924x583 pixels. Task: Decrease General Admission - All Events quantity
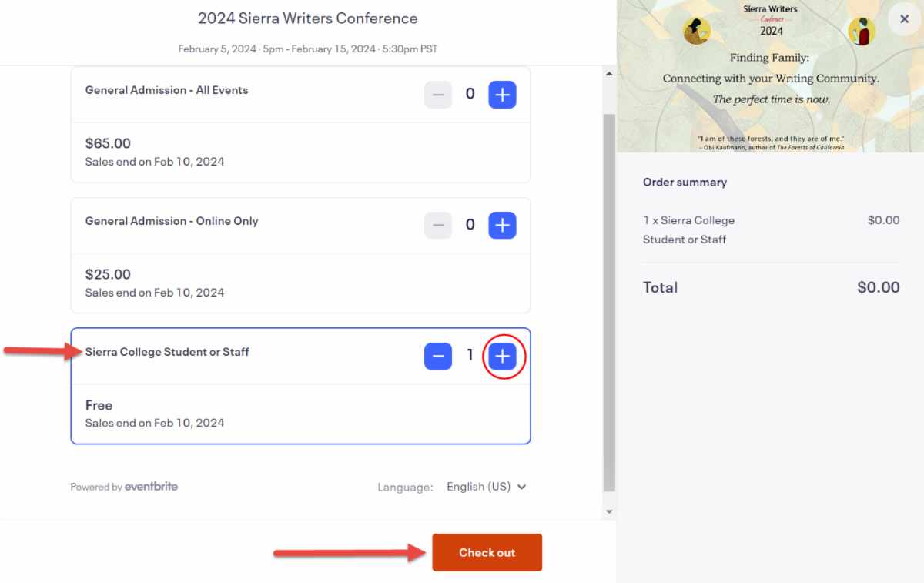click(438, 95)
